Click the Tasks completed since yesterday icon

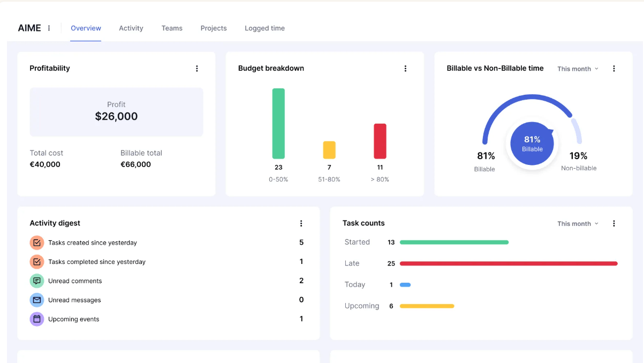click(37, 262)
